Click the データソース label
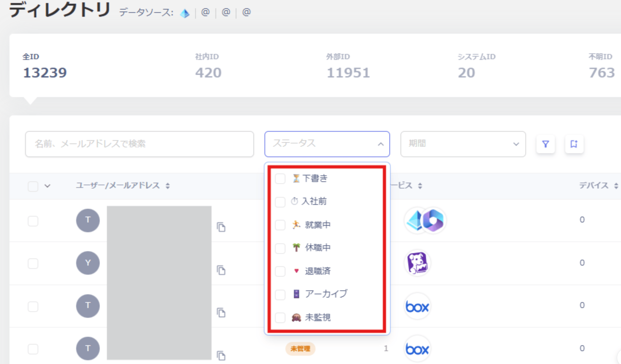 [x=146, y=12]
